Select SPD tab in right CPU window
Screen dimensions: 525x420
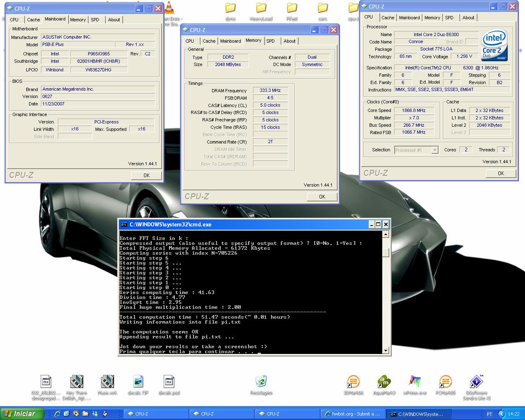pos(450,18)
